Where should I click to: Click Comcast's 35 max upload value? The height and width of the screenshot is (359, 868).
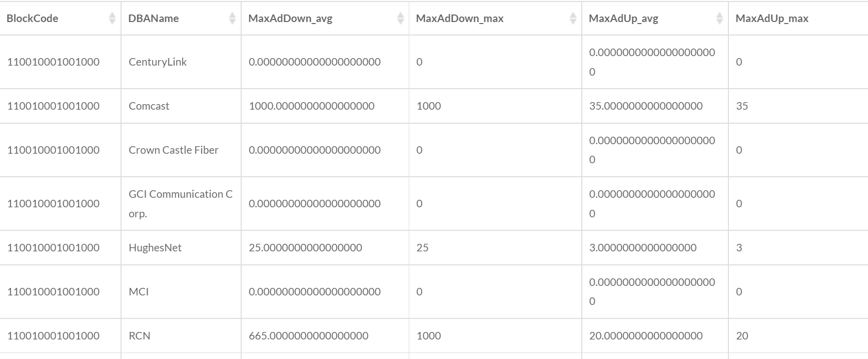tap(742, 106)
